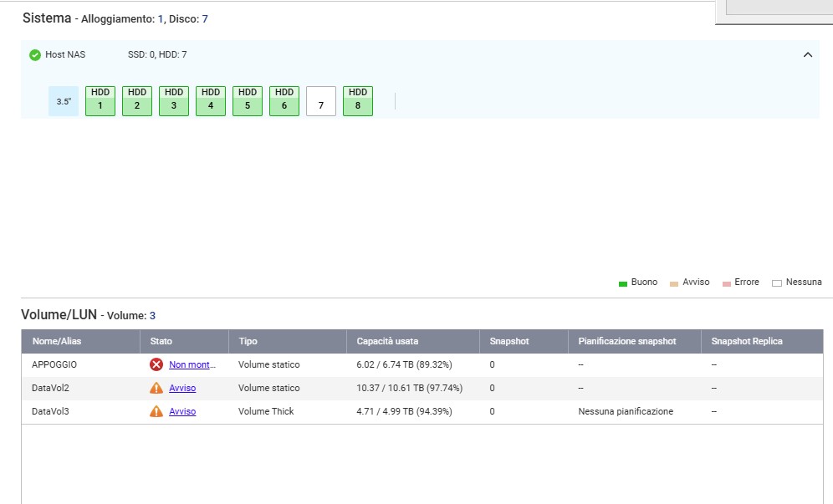Screen dimensions: 833x504
Task: Click empty drive slot 7
Action: point(321,101)
